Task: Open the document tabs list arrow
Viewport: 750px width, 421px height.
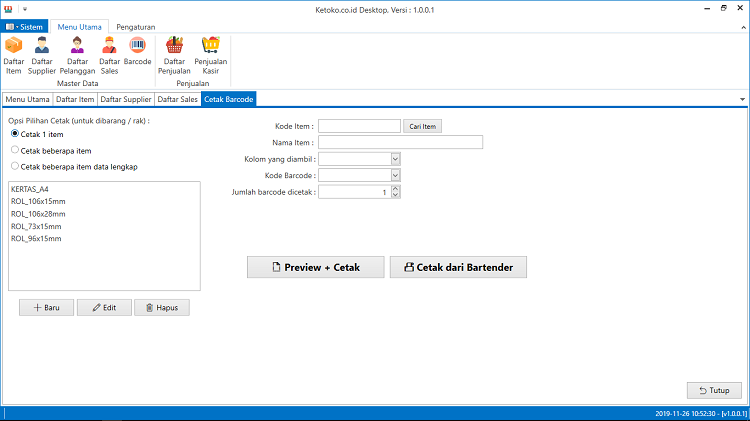Action: [x=742, y=100]
